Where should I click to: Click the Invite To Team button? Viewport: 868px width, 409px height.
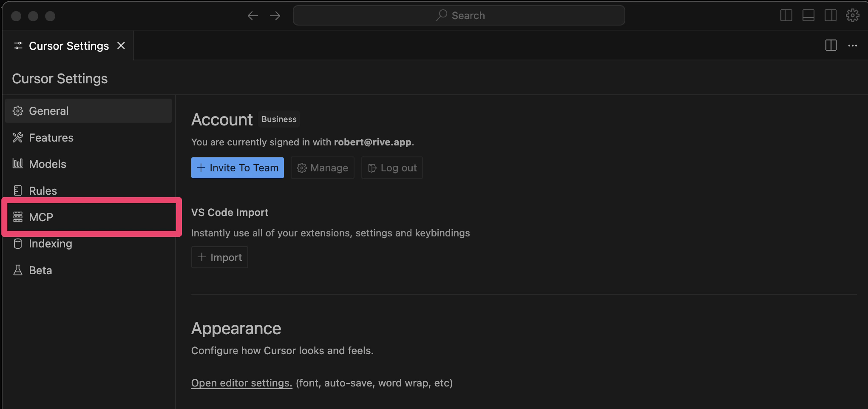point(238,168)
